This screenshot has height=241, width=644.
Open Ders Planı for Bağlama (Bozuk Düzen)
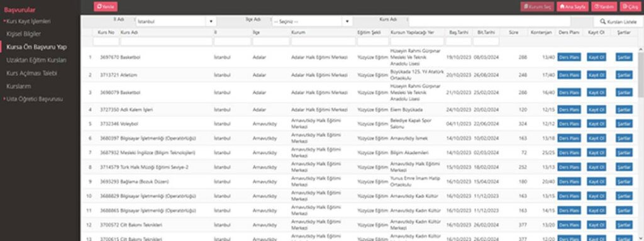pos(569,181)
